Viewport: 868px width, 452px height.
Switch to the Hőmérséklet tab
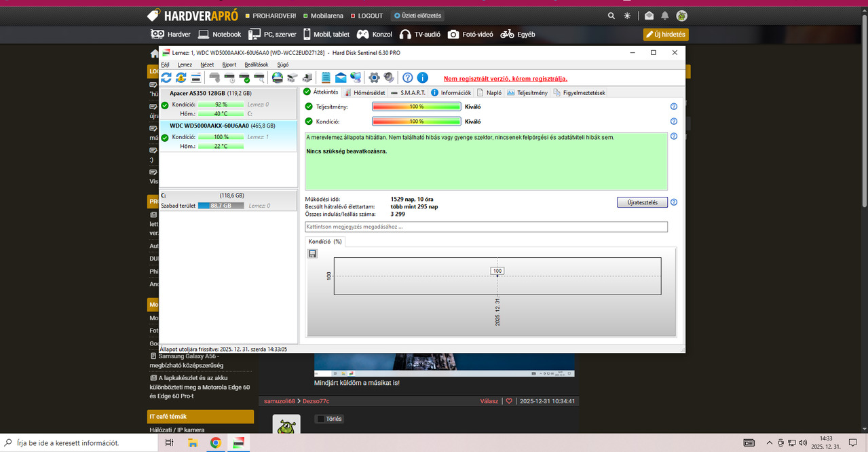[365, 92]
